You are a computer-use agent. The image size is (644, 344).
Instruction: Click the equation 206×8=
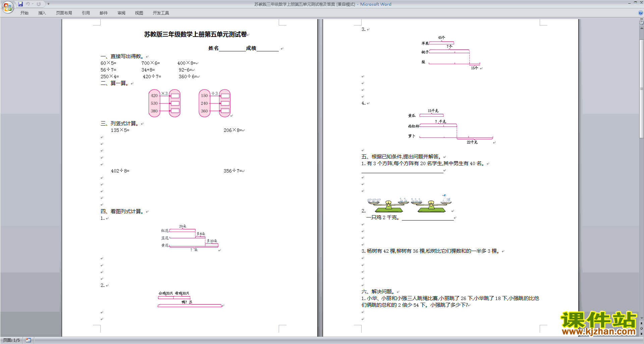point(233,130)
